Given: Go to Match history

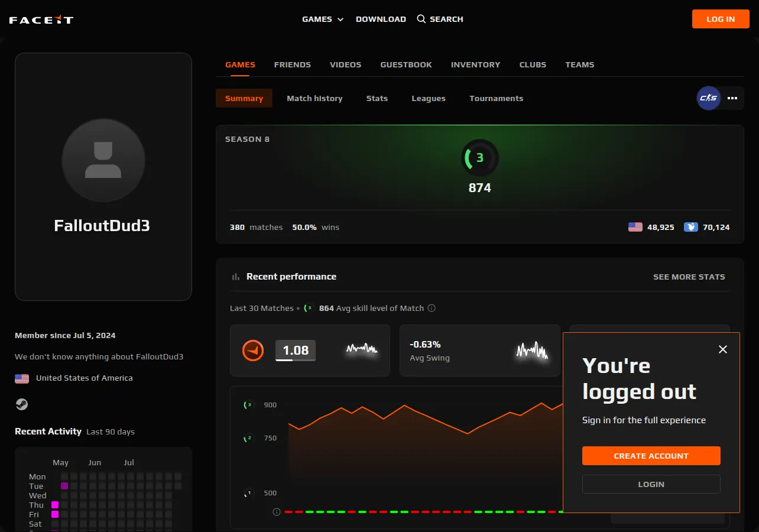Looking at the screenshot, I should 314,98.
